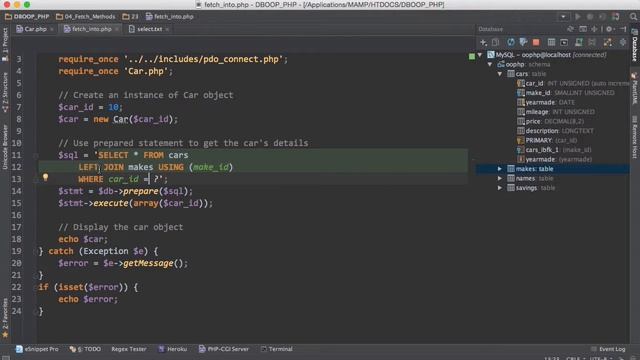This screenshot has width=640, height=360.
Task: Close the Car.php tab
Action: point(51,29)
